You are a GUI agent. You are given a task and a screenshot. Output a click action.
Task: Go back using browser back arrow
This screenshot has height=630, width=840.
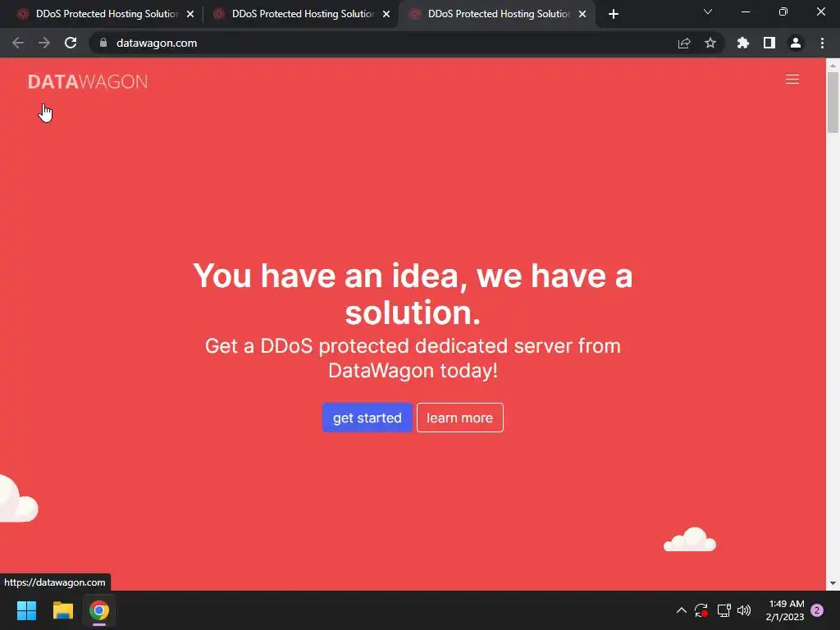tap(18, 43)
